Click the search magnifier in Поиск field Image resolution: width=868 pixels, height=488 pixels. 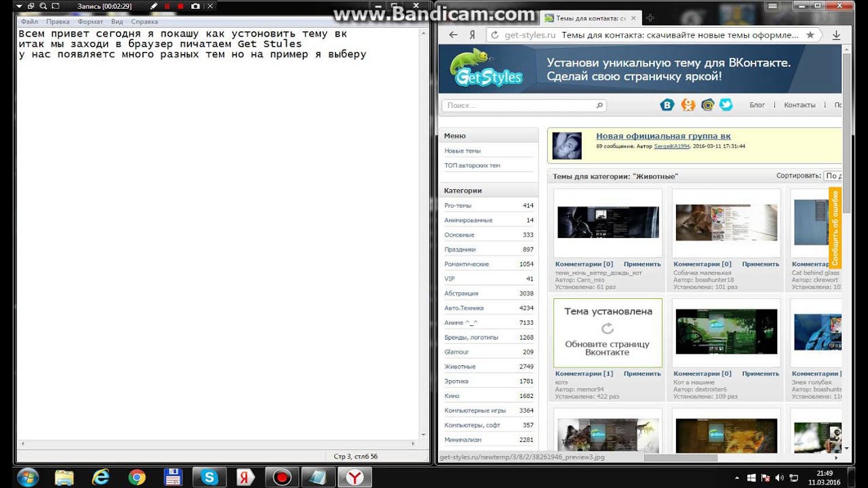599,105
